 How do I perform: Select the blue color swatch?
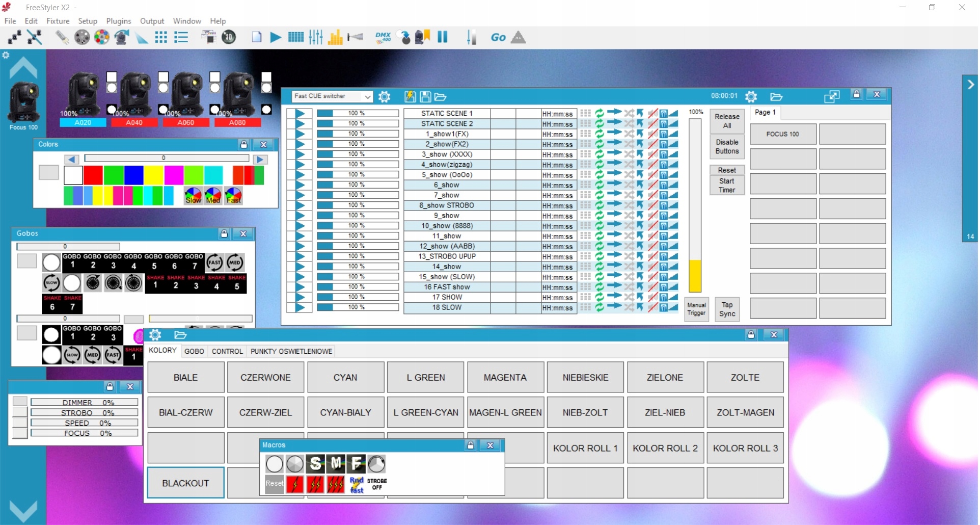click(x=133, y=175)
